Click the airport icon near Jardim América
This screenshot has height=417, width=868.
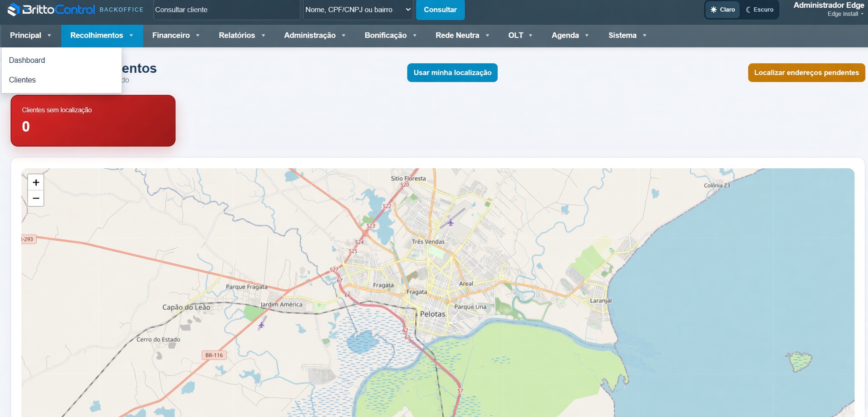[261, 325]
